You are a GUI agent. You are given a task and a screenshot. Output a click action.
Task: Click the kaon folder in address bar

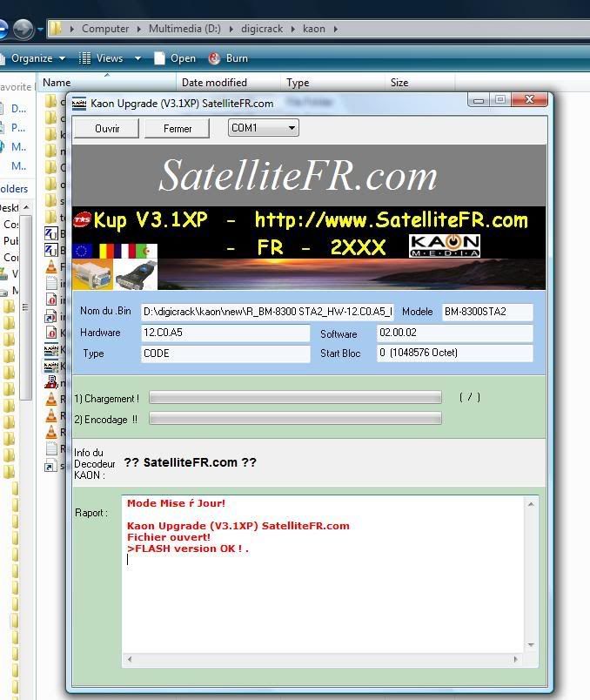[x=314, y=29]
